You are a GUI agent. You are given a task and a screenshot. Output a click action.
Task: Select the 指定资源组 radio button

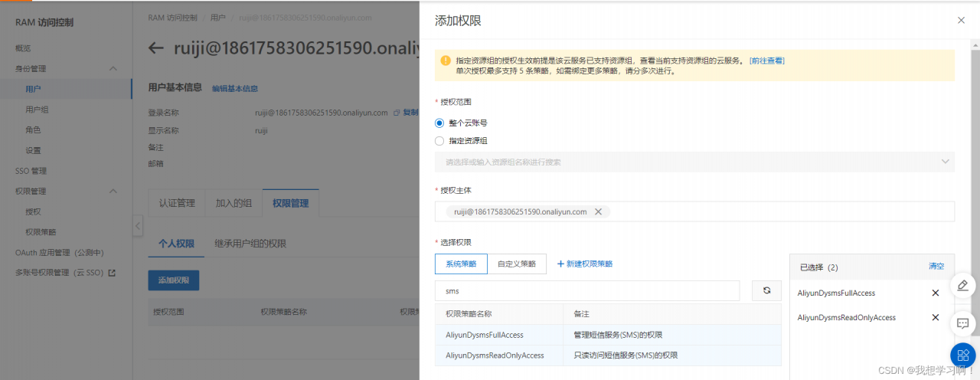pyautogui.click(x=439, y=141)
